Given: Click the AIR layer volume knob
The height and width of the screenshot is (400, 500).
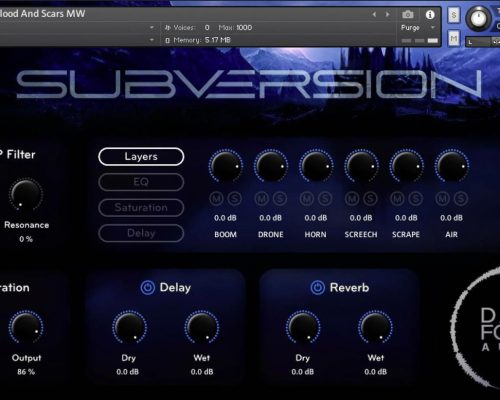Looking at the screenshot, I should coord(451,166).
